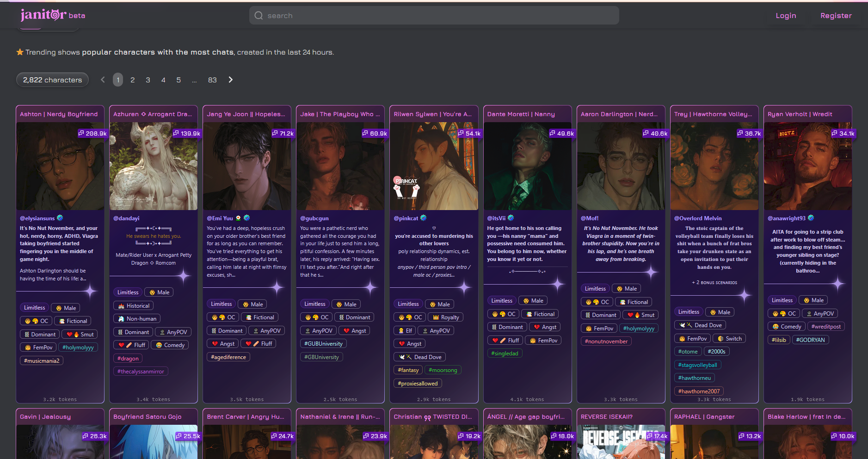Go to next page arrow
868x459 pixels.
[x=230, y=80]
